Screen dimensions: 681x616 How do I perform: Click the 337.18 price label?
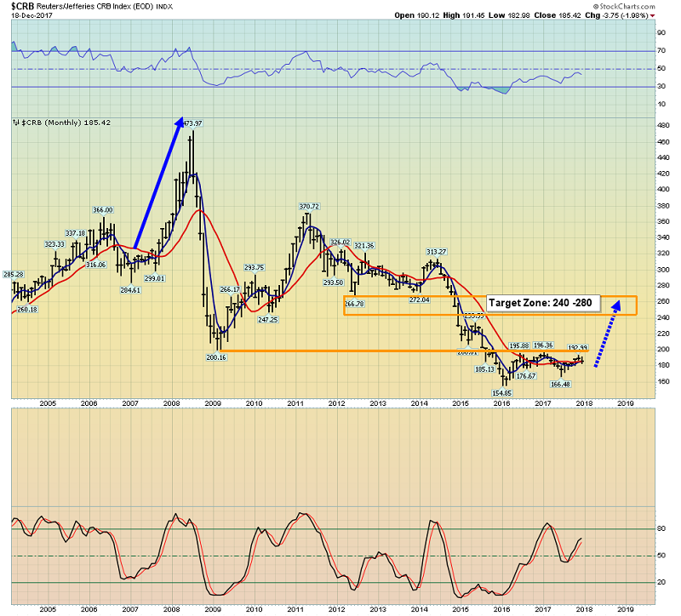click(75, 233)
